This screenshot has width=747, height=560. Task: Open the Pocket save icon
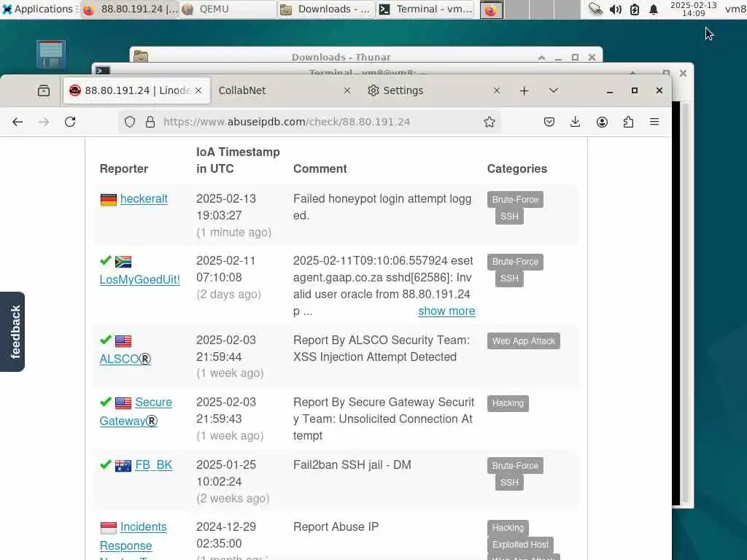tap(549, 122)
